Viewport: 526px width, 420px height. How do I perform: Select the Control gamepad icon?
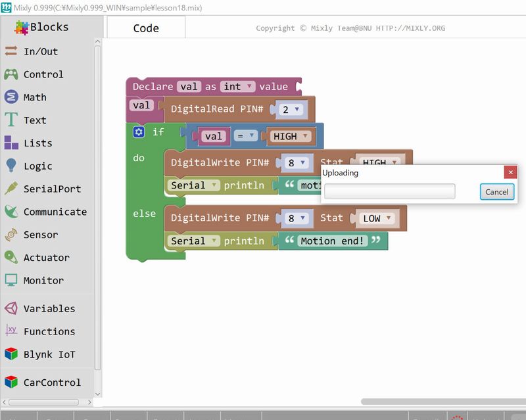(11, 74)
